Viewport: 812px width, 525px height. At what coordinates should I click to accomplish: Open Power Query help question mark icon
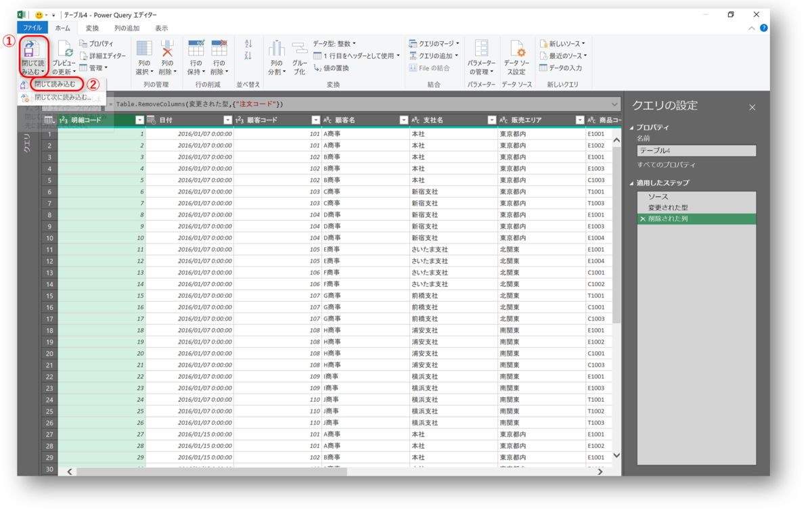click(x=763, y=28)
